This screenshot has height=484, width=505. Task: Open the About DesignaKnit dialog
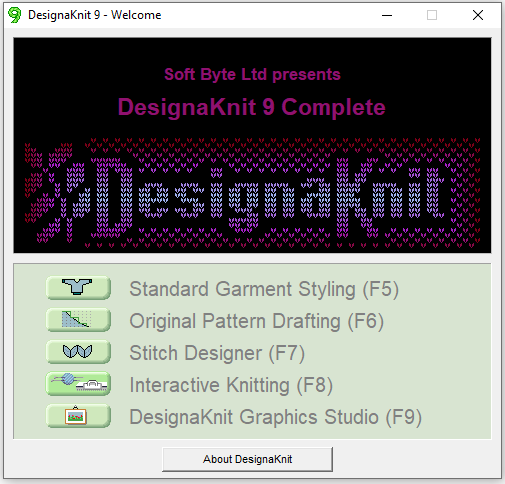[x=247, y=459]
